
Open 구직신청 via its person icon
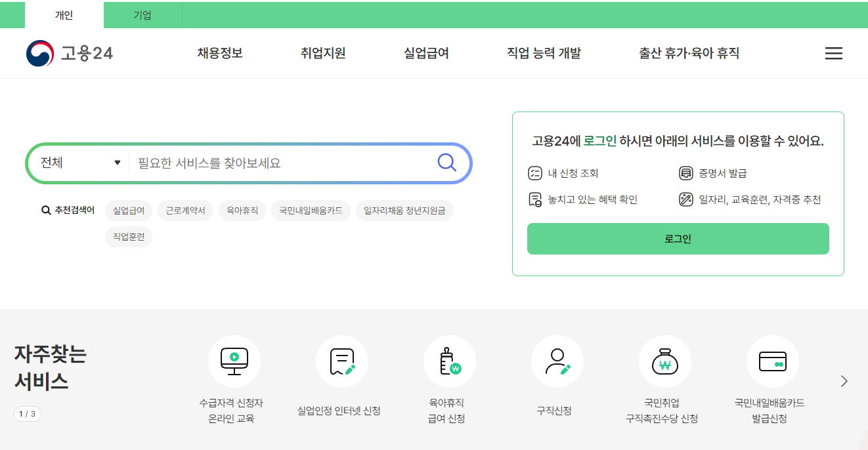click(x=557, y=361)
